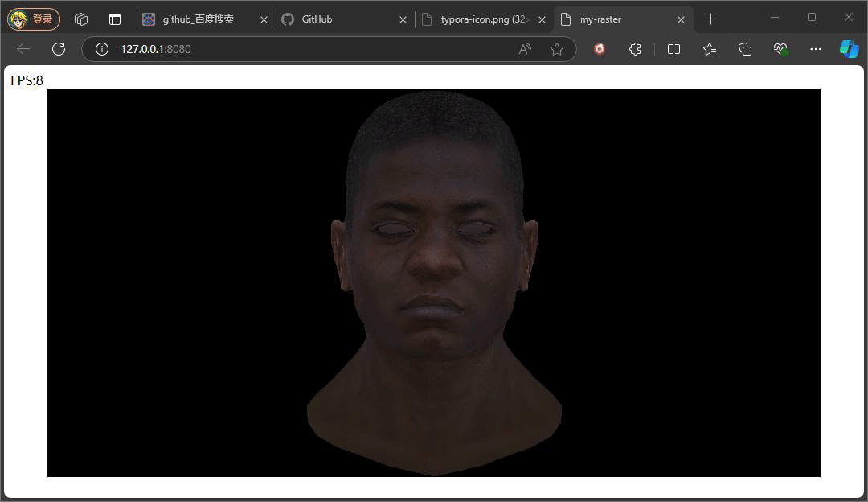Click the rendered head canvas
Image resolution: width=868 pixels, height=502 pixels.
click(434, 283)
